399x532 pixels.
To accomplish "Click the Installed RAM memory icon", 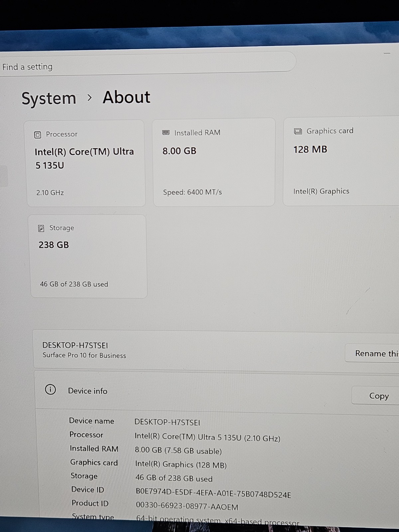I will pos(166,133).
